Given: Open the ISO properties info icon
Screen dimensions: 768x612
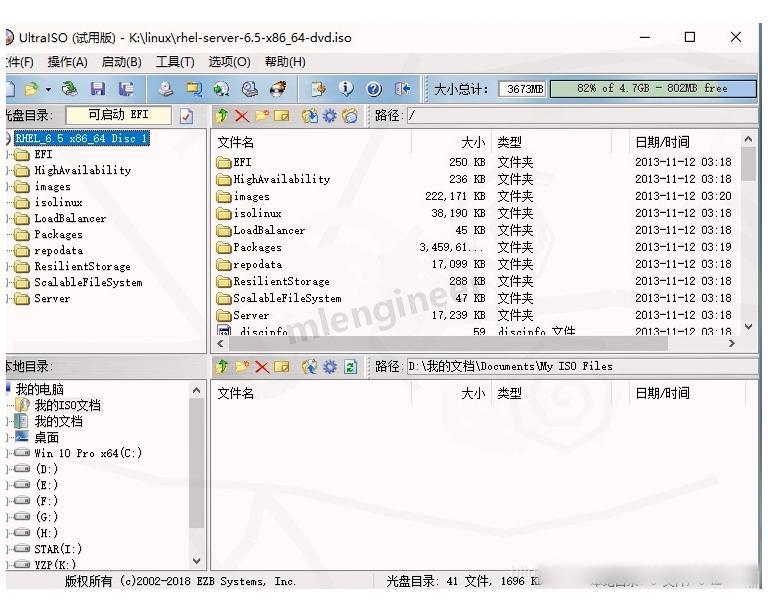Looking at the screenshot, I should coord(346,89).
